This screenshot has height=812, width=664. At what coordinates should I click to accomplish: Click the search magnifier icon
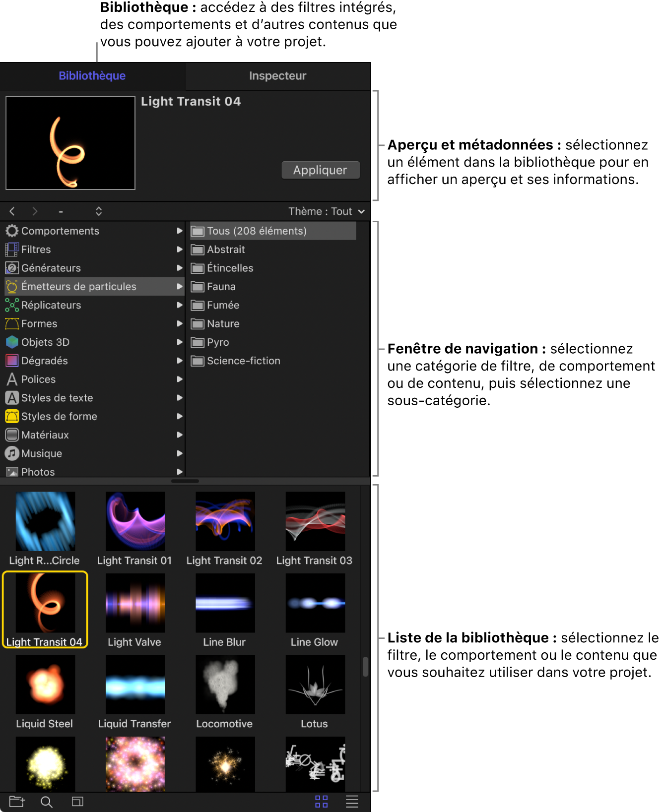tap(47, 802)
